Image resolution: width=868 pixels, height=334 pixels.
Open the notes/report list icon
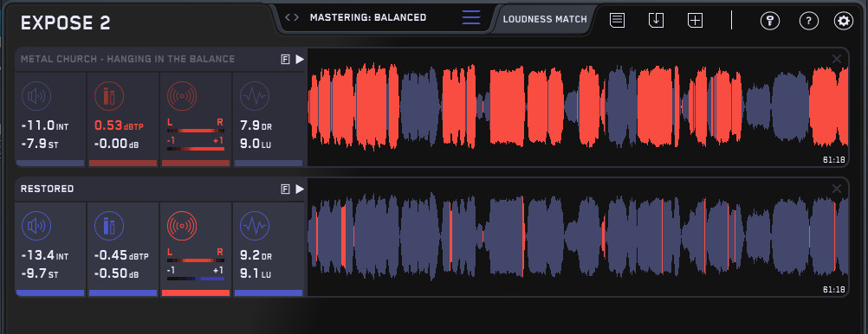point(618,21)
